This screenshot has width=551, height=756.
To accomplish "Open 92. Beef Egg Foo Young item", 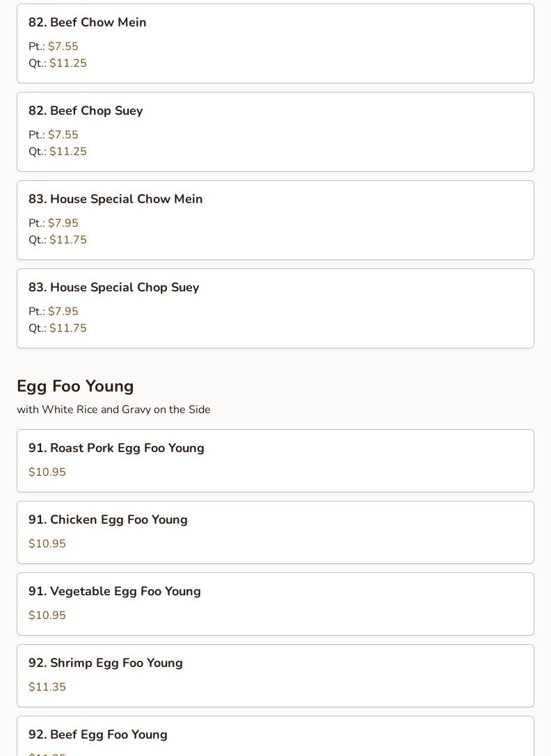I will click(98, 734).
